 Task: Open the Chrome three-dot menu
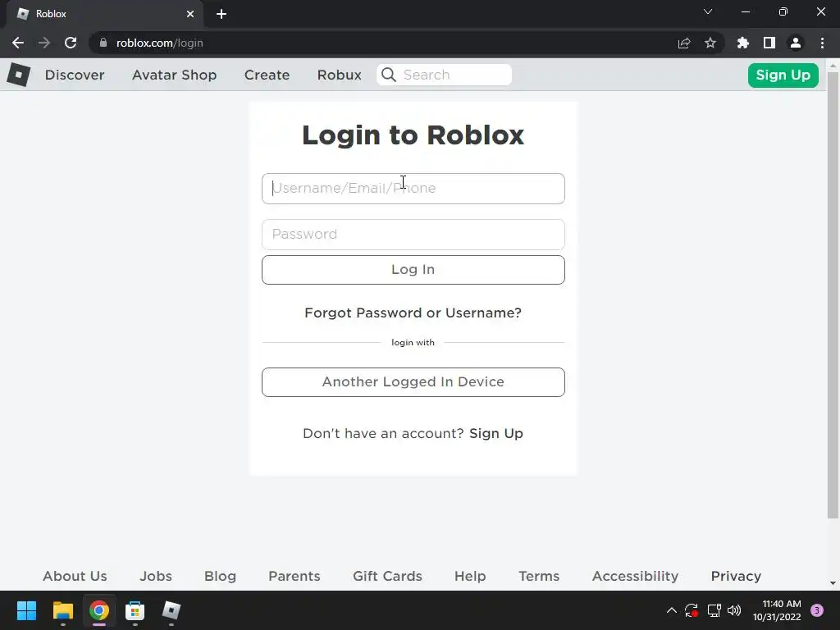[x=822, y=43]
